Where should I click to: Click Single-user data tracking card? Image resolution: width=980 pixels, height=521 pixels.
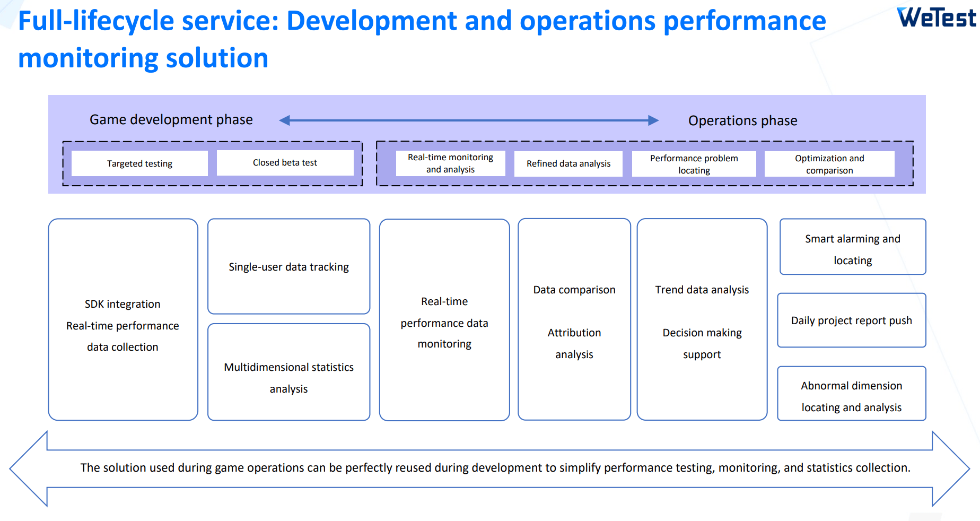(289, 266)
